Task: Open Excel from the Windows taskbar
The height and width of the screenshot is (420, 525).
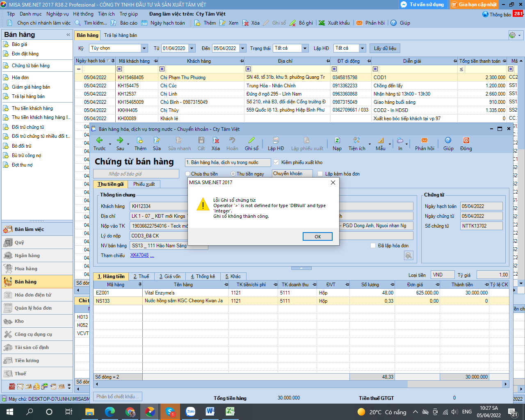Action: click(x=231, y=412)
